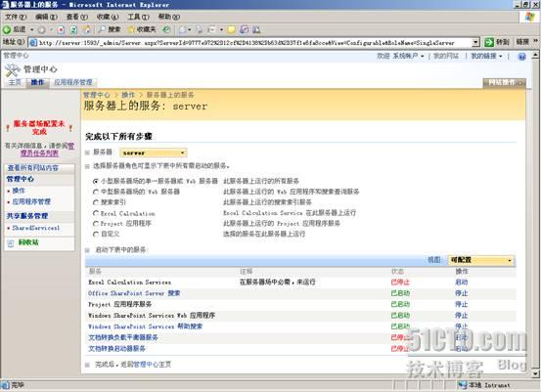Open SharedServices1 in the sidebar

(35, 228)
